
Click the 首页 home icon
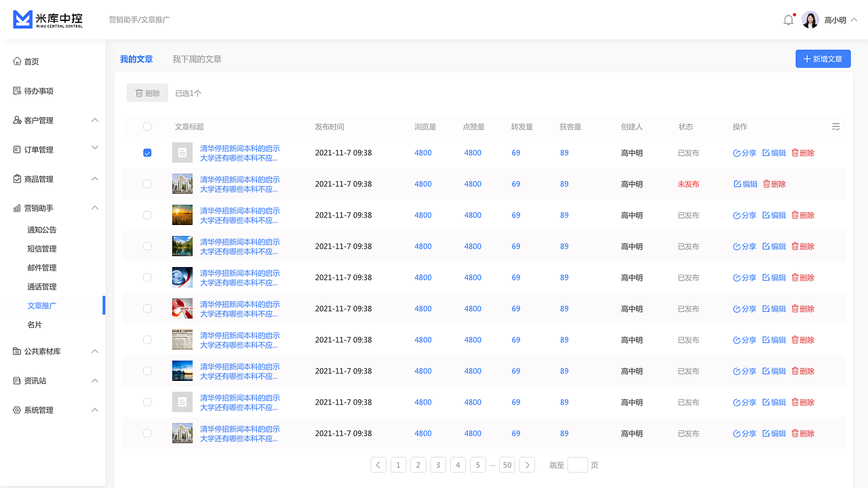point(17,62)
